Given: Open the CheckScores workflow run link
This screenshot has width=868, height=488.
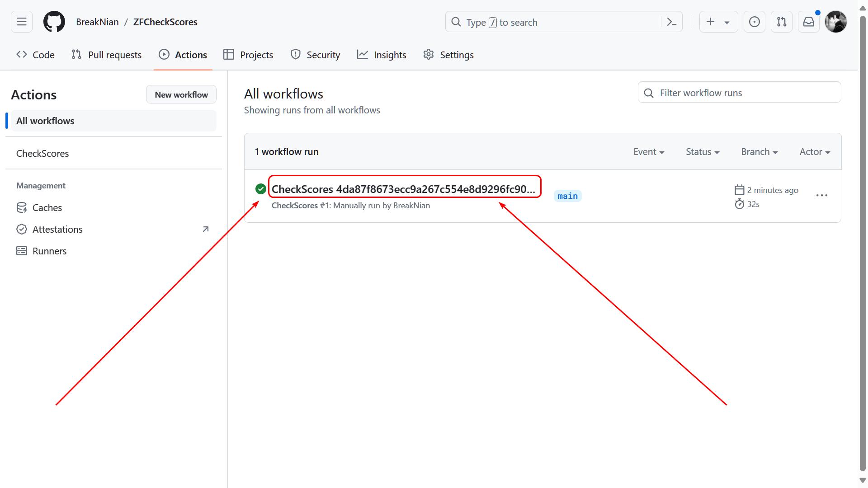Looking at the screenshot, I should pyautogui.click(x=403, y=189).
